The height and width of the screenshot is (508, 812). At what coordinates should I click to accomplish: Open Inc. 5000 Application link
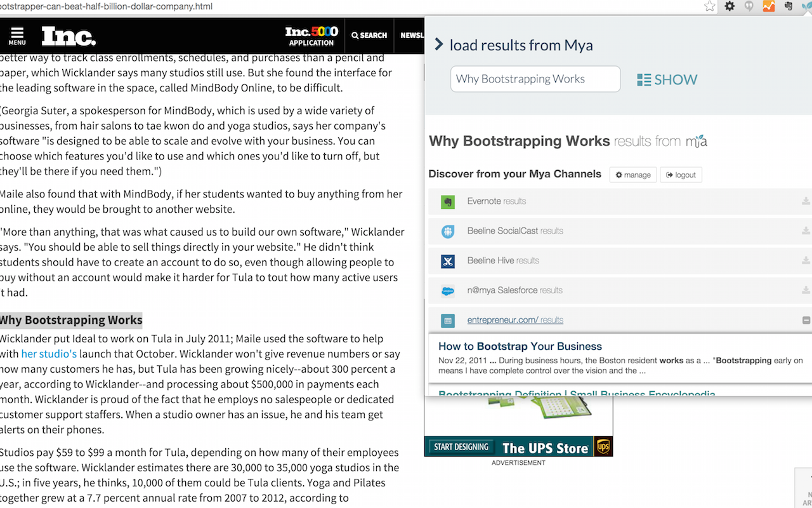311,36
